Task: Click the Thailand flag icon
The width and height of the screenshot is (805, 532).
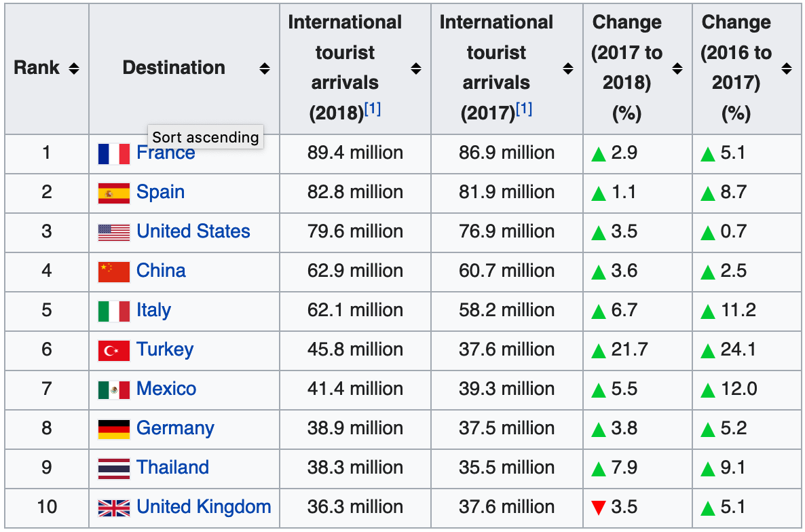Action: coord(113,468)
